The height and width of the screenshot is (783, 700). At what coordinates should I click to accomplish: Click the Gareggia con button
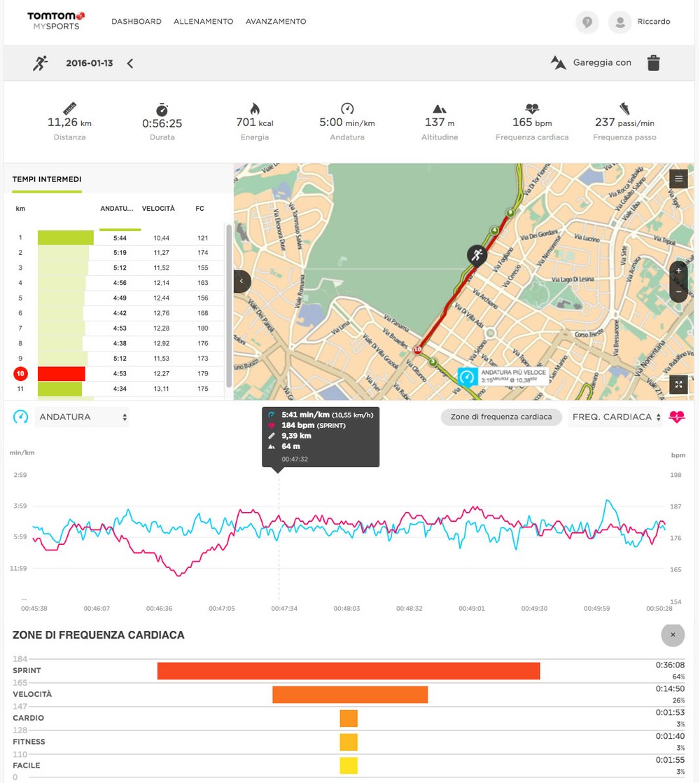click(591, 63)
